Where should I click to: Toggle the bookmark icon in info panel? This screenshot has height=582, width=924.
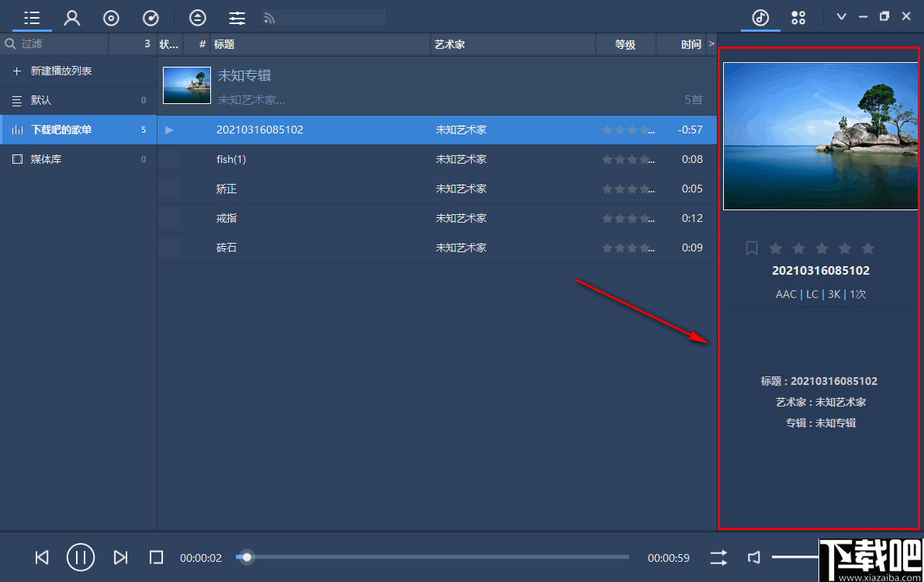751,248
